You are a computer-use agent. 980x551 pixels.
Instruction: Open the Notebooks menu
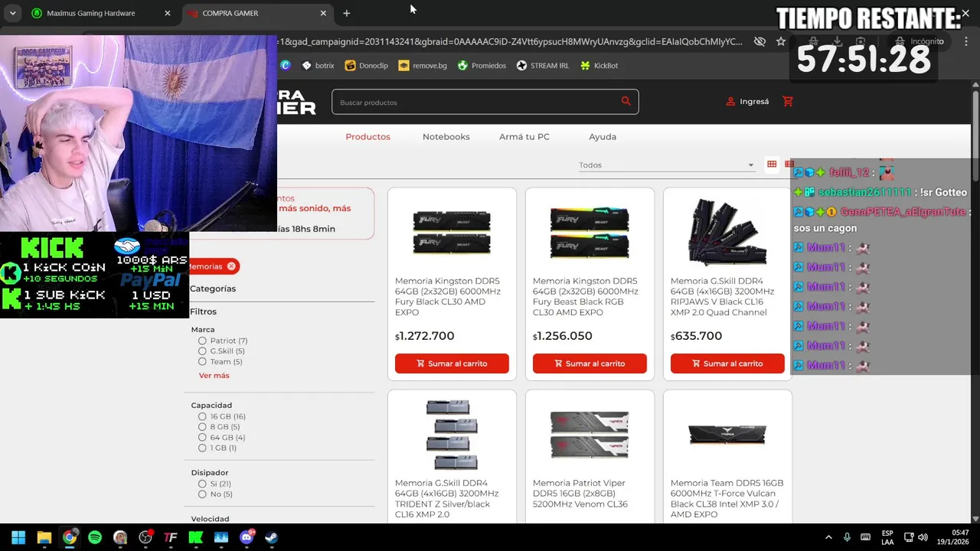click(x=446, y=137)
